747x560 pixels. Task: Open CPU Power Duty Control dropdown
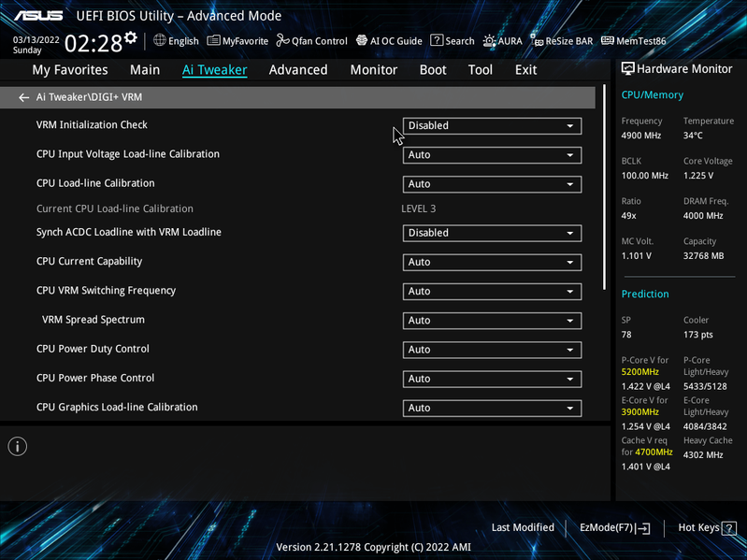(x=492, y=350)
